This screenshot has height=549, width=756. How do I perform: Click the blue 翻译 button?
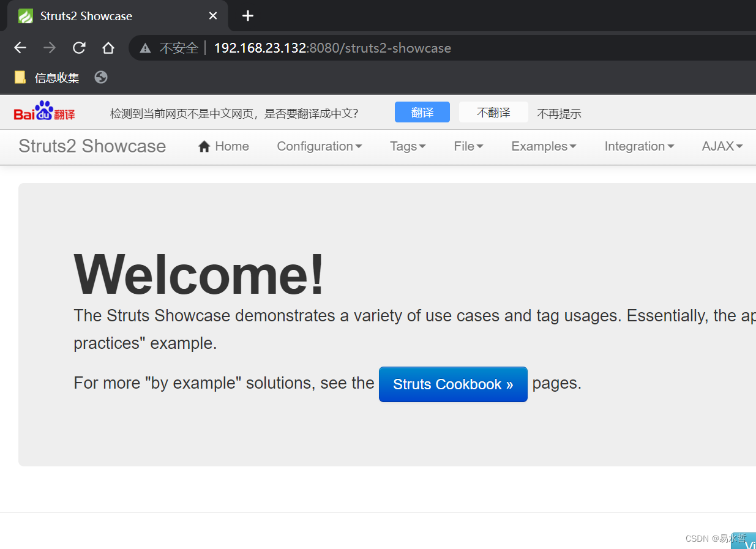[422, 112]
